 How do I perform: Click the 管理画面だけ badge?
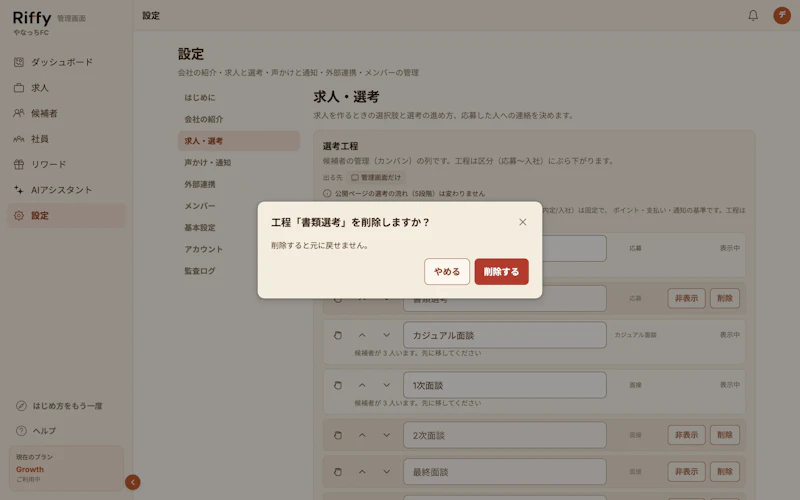(x=376, y=178)
